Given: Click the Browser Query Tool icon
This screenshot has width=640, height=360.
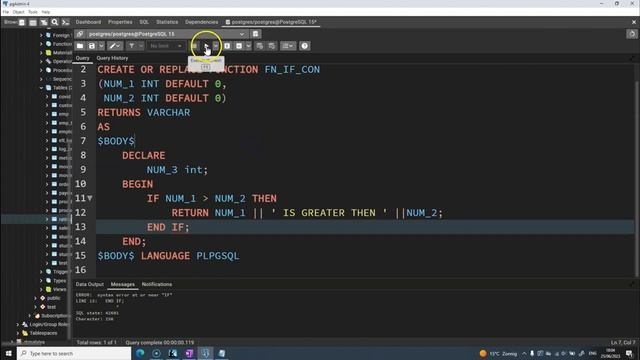Looking at the screenshot, I should 22,22.
